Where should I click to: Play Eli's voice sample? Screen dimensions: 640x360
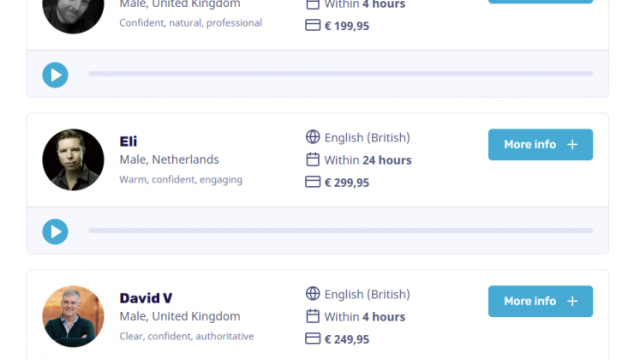click(55, 231)
